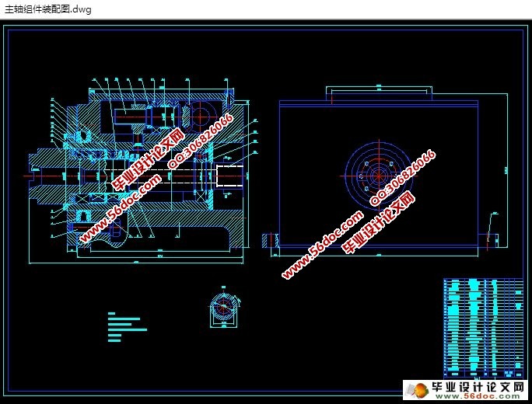Click the 主轴组件装配图.dwg file title
This screenshot has width=532, height=404.
tap(48, 9)
